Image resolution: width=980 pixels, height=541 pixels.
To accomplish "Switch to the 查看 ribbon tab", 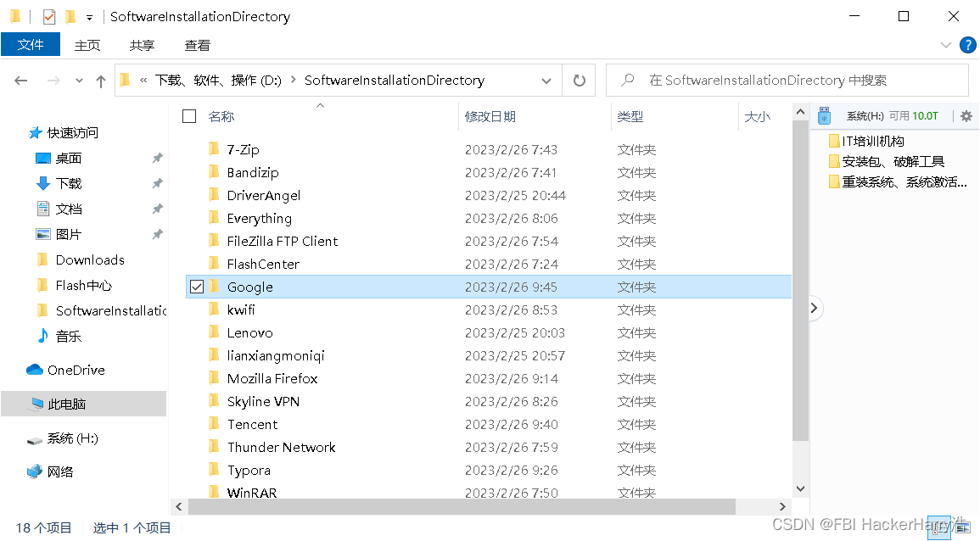I will point(198,46).
